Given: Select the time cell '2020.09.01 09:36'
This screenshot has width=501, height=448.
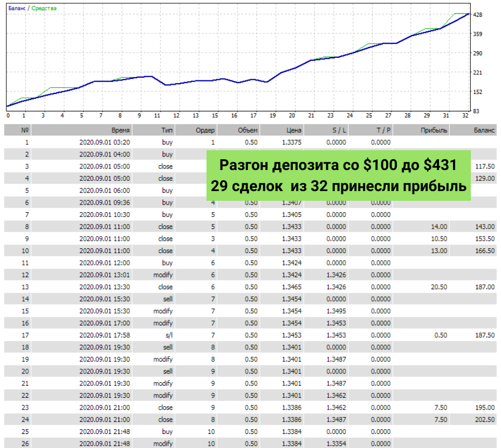Looking at the screenshot, I should point(105,203).
